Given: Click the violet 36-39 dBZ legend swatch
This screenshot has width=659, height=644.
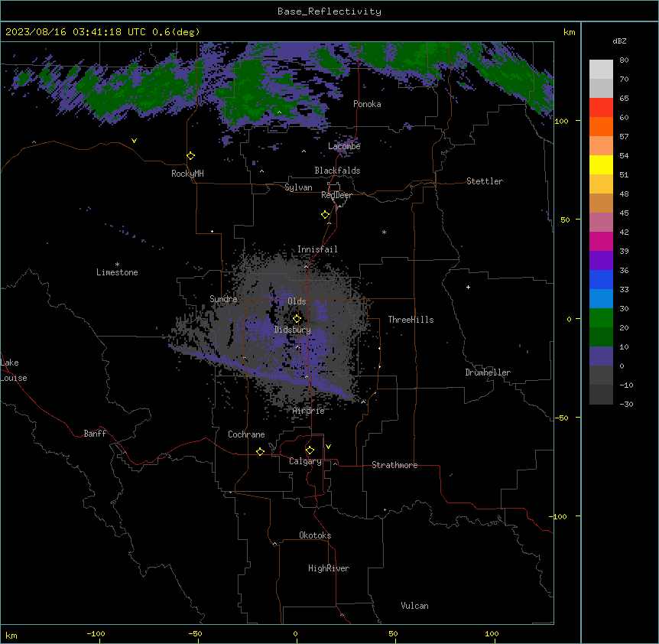Looking at the screenshot, I should 601,261.
